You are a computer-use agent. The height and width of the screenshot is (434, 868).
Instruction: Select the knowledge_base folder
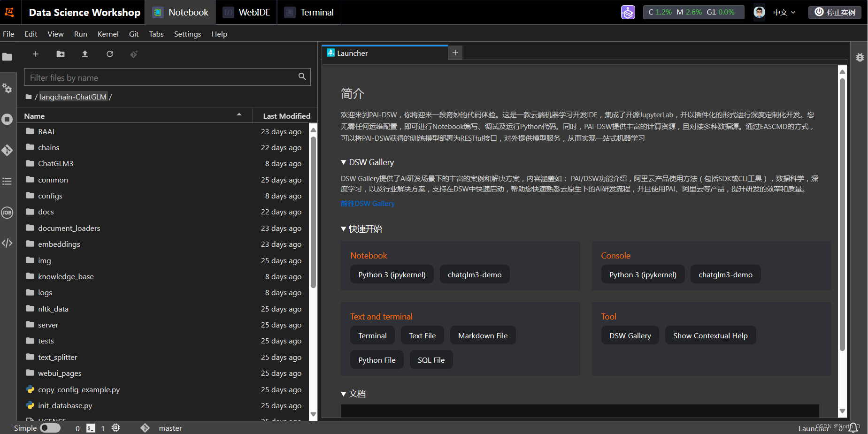(x=163, y=276)
